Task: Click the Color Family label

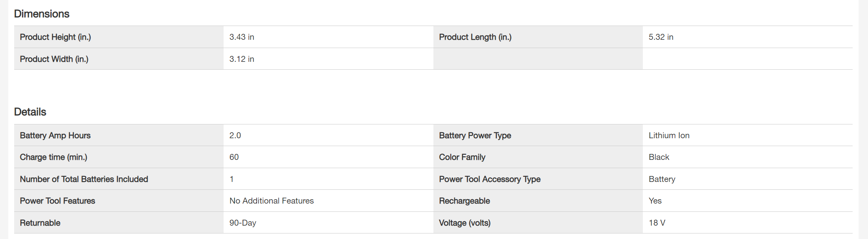Action: tap(462, 157)
